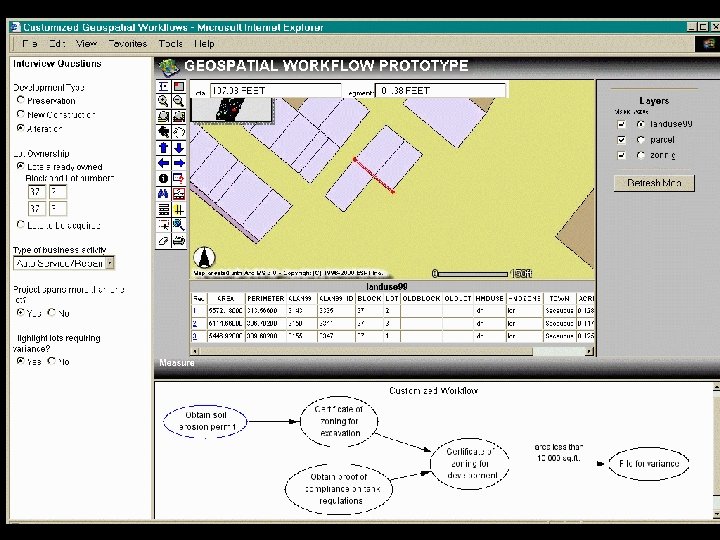The width and height of the screenshot is (720, 540).
Task: Select the Measure tool icon
Action: (x=179, y=194)
